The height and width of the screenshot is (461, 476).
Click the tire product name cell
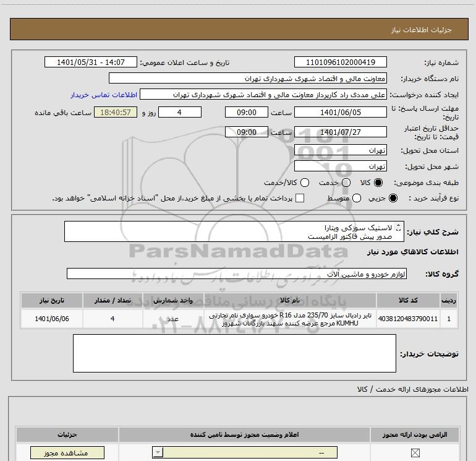pos(290,319)
